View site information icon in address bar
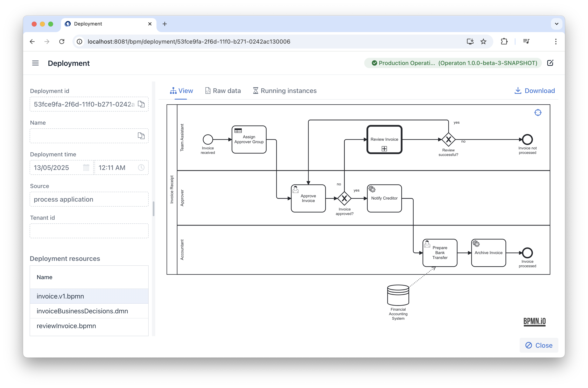Viewport: 588px width, 388px height. pos(79,42)
